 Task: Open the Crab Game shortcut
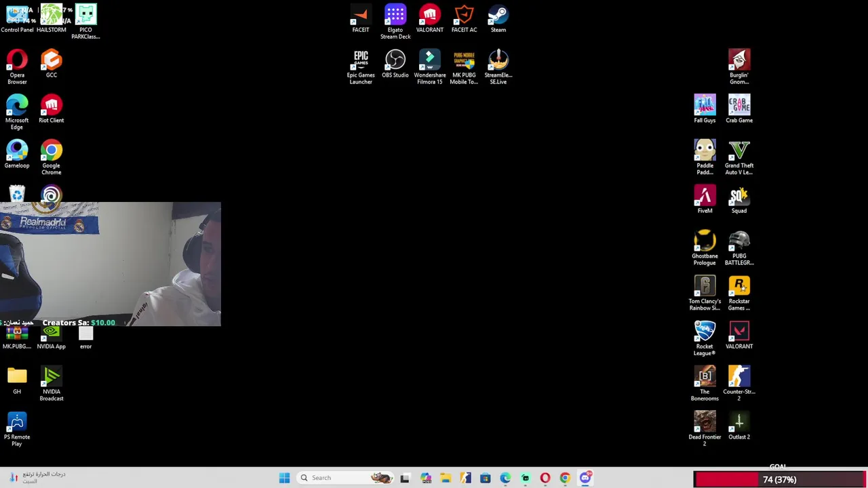pyautogui.click(x=739, y=109)
